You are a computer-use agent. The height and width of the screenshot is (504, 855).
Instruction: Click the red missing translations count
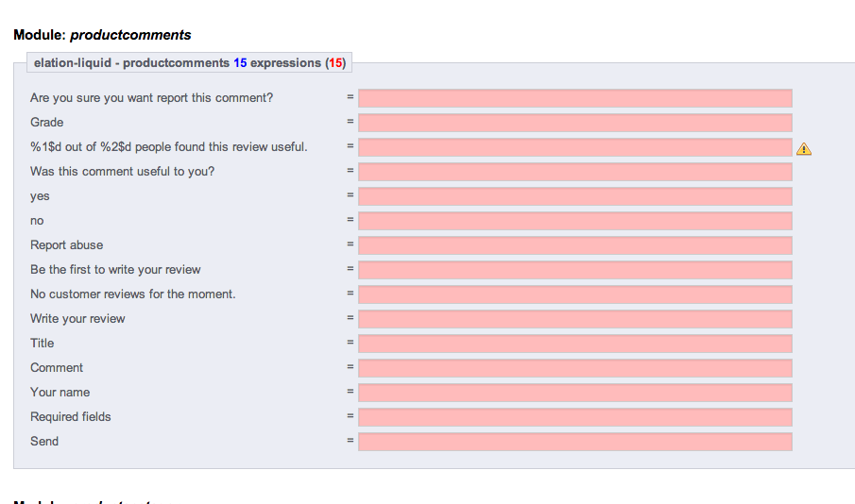[x=335, y=63]
